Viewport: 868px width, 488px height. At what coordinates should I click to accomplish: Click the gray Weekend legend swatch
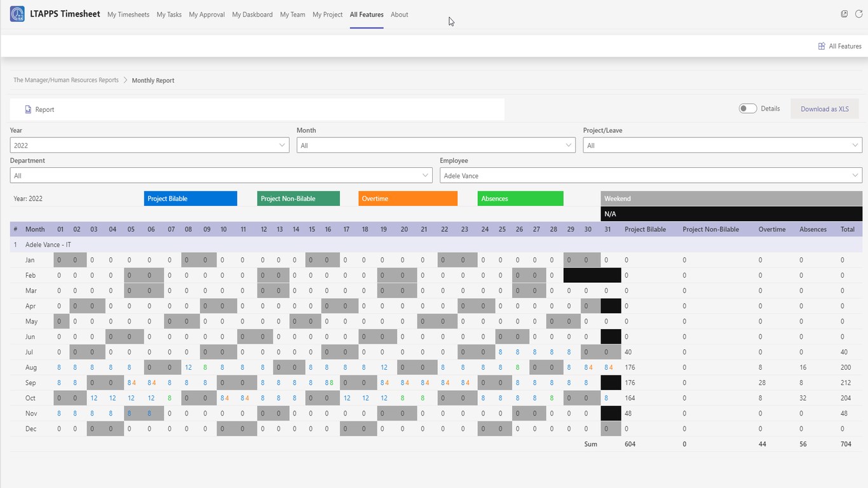(731, 199)
